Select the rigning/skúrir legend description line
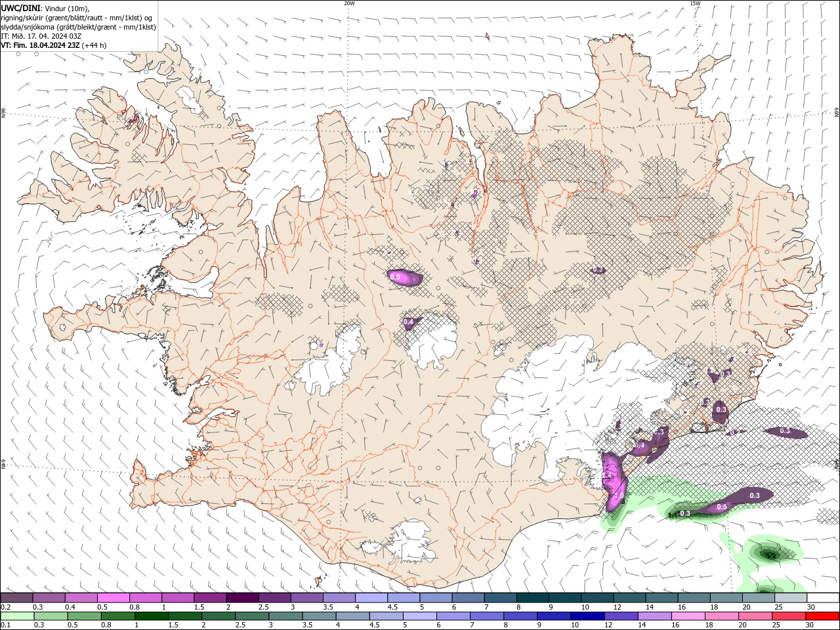This screenshot has height=630, width=840. click(77, 18)
